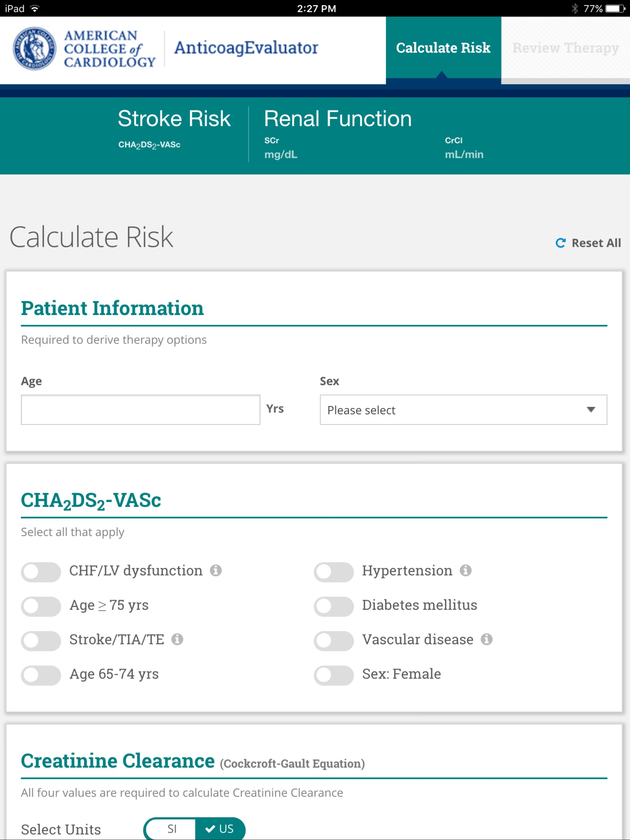Click the Age input field

click(x=141, y=410)
